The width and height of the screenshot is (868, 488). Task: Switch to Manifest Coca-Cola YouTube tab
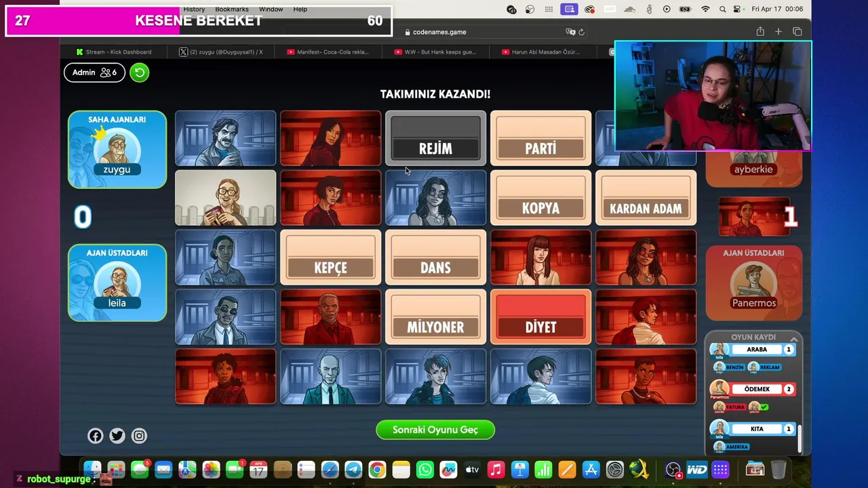(329, 52)
